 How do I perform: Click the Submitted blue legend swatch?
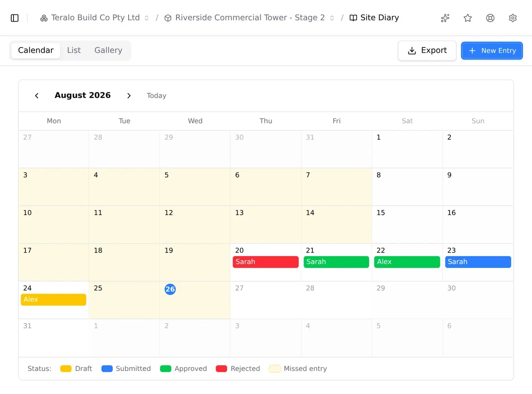click(x=107, y=368)
